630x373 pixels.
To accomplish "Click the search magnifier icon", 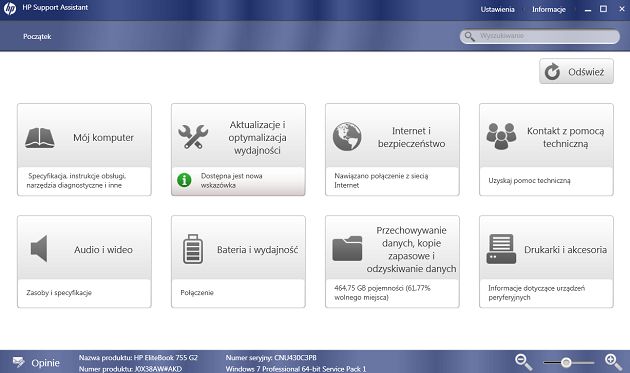I will click(469, 37).
